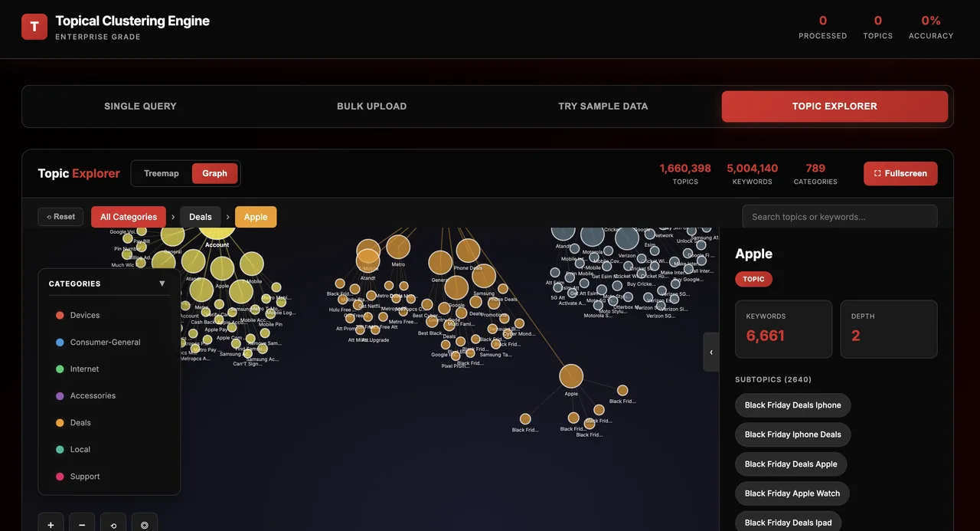This screenshot has width=980, height=531.
Task: Open the Try Sample Data tab
Action: [x=603, y=107]
